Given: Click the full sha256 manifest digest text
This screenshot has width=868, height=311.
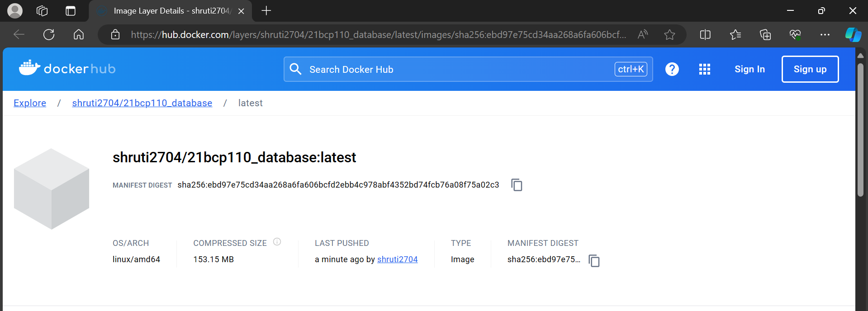Looking at the screenshot, I should point(338,185).
